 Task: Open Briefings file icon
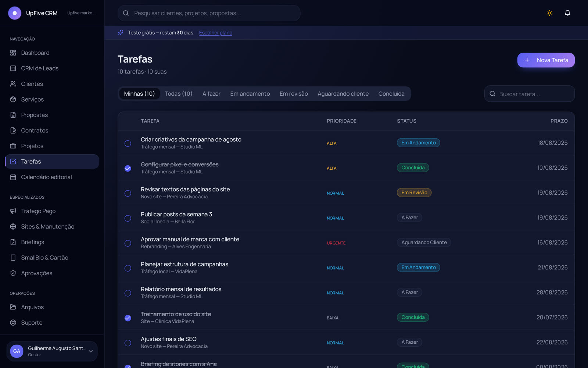tap(13, 242)
